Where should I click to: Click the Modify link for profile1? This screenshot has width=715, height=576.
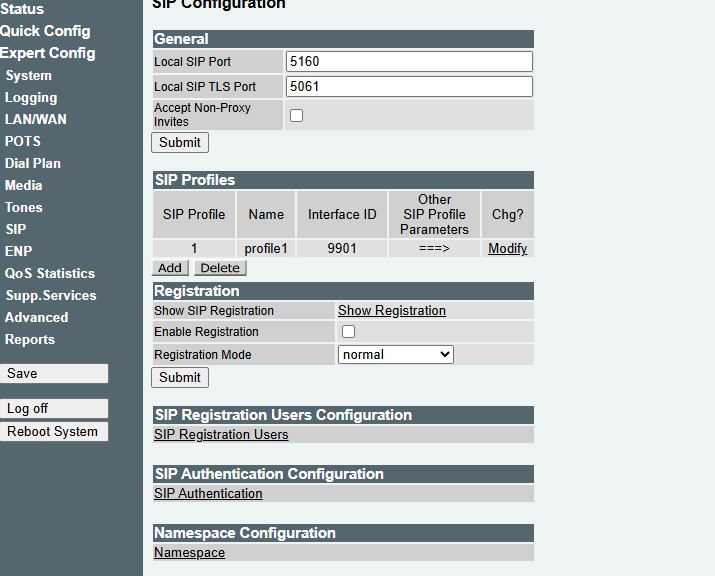coord(508,249)
